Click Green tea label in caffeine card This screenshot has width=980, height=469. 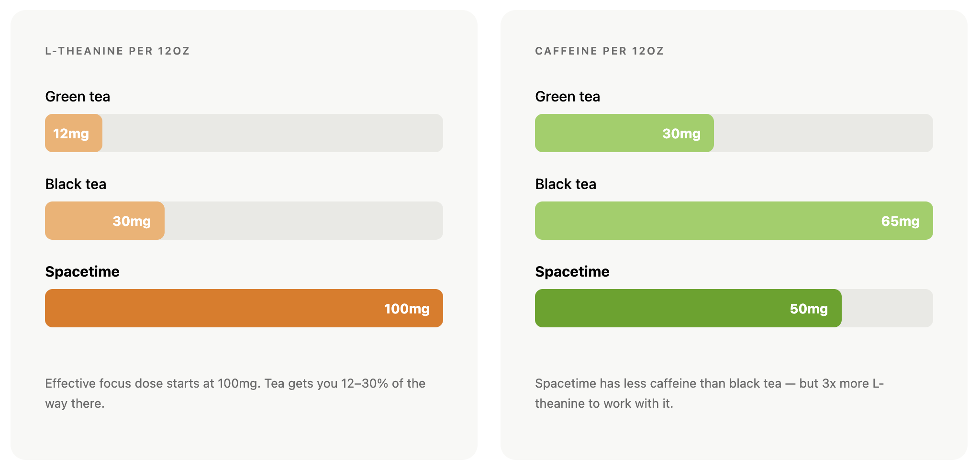(568, 97)
